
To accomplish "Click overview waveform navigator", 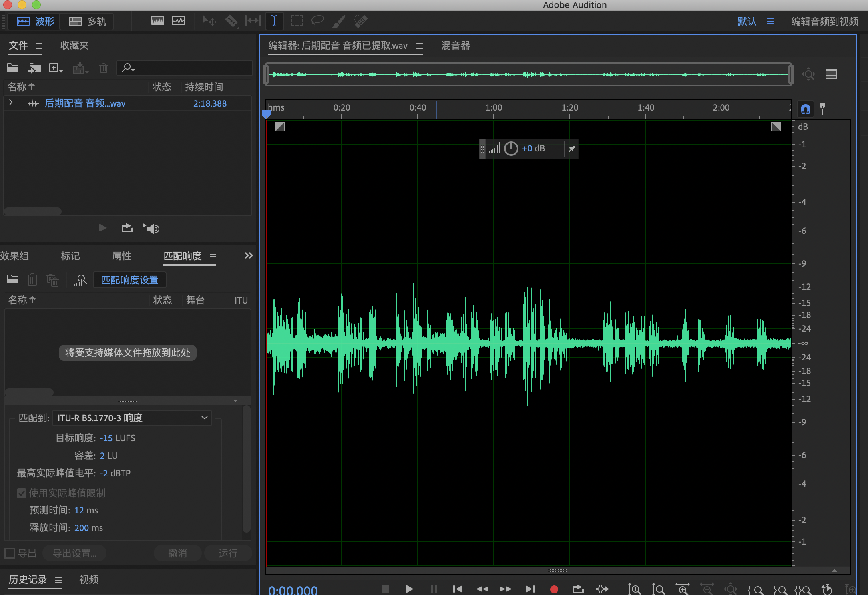I will coord(528,74).
